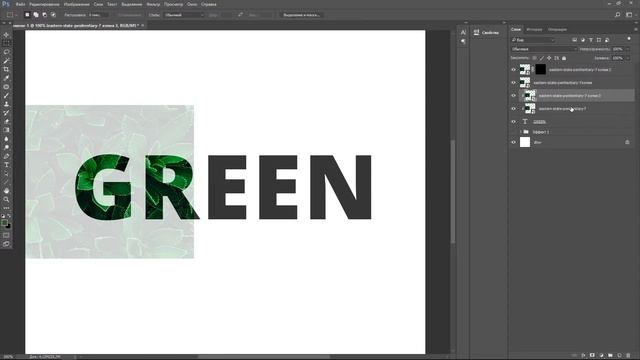Hide the Фон background layer
The image size is (640, 360).
coord(513,142)
